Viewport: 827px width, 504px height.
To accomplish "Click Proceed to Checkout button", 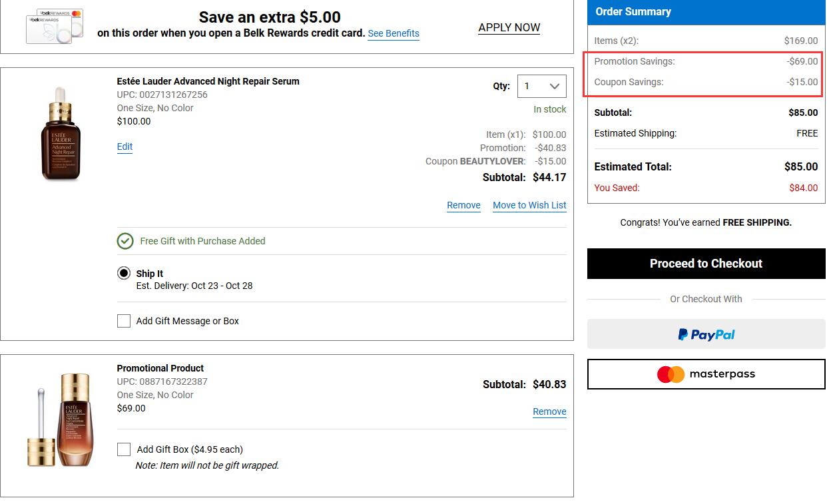I will coord(706,264).
